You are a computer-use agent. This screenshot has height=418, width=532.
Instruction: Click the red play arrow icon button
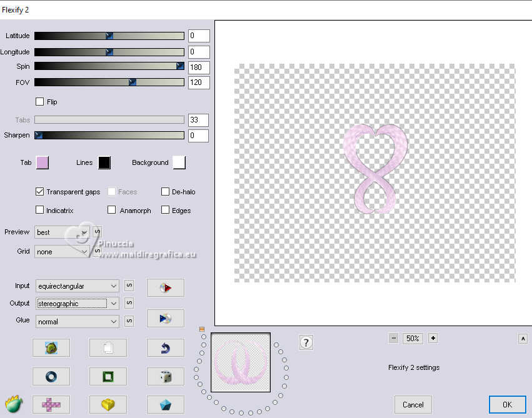[x=166, y=288]
